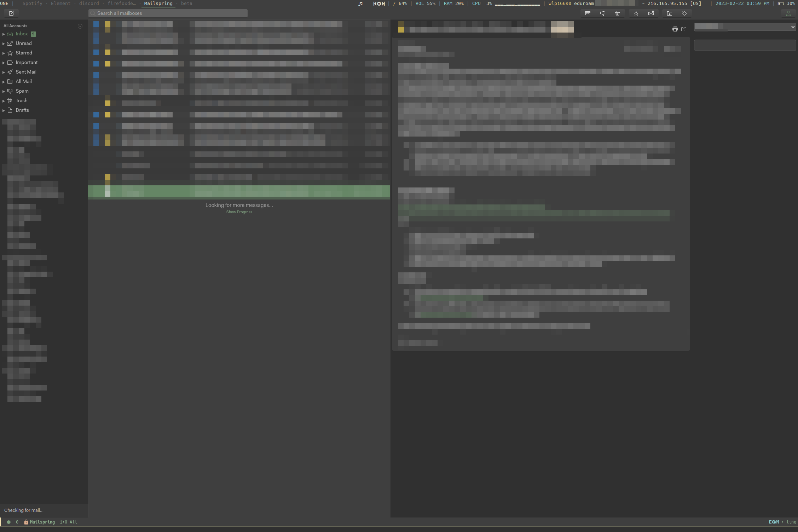The width and height of the screenshot is (798, 532).
Task: Select the Drafts folder
Action: point(22,110)
